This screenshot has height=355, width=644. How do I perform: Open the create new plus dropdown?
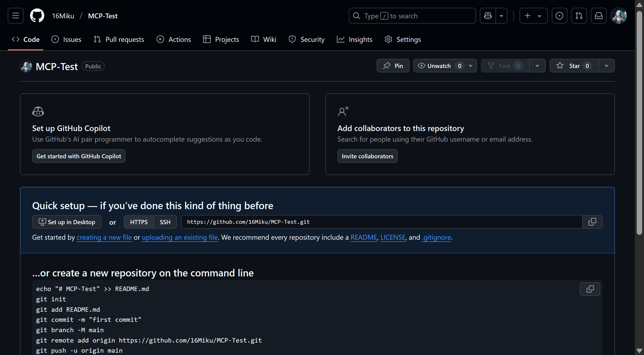point(533,16)
